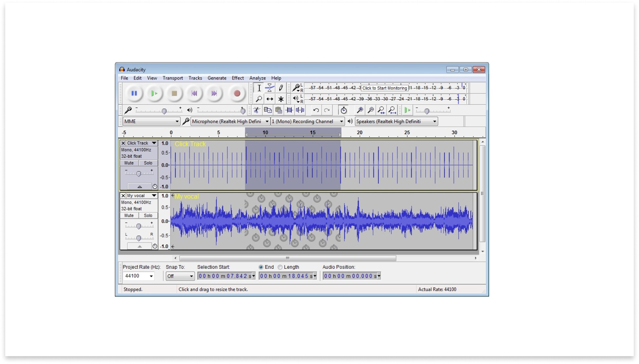Open the Effect menu
Screen dimensions: 639x364
click(x=238, y=78)
